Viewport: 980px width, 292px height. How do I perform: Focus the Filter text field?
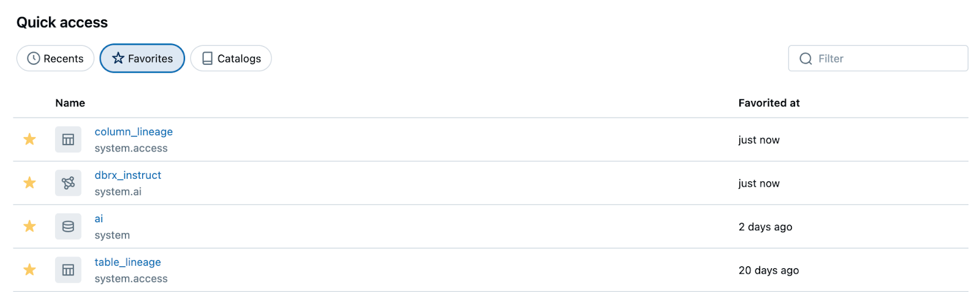[x=888, y=59]
